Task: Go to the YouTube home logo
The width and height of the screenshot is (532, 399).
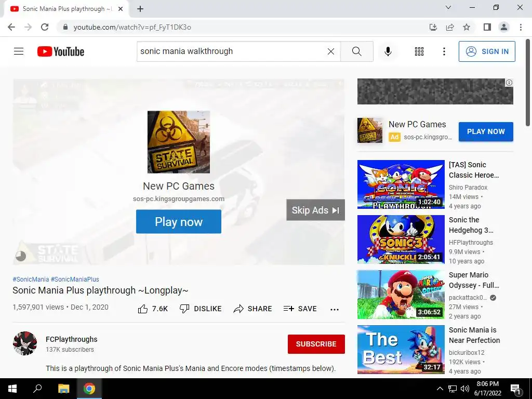Action: click(x=61, y=51)
